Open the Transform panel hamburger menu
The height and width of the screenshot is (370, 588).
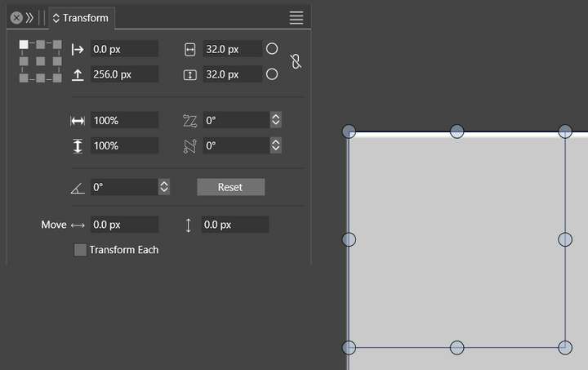pos(296,18)
